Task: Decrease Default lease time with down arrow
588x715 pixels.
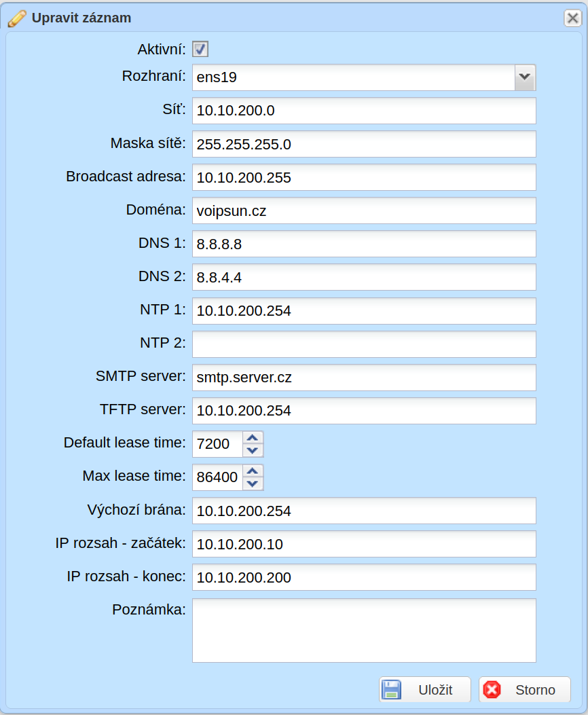Action: tap(253, 450)
